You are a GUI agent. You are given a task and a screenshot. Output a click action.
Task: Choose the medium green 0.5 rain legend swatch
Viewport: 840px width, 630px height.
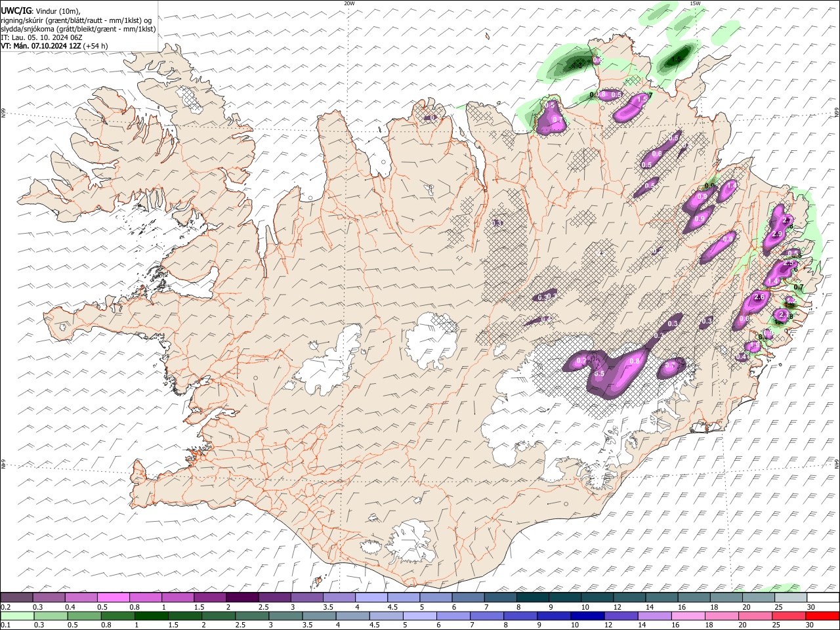[84, 616]
